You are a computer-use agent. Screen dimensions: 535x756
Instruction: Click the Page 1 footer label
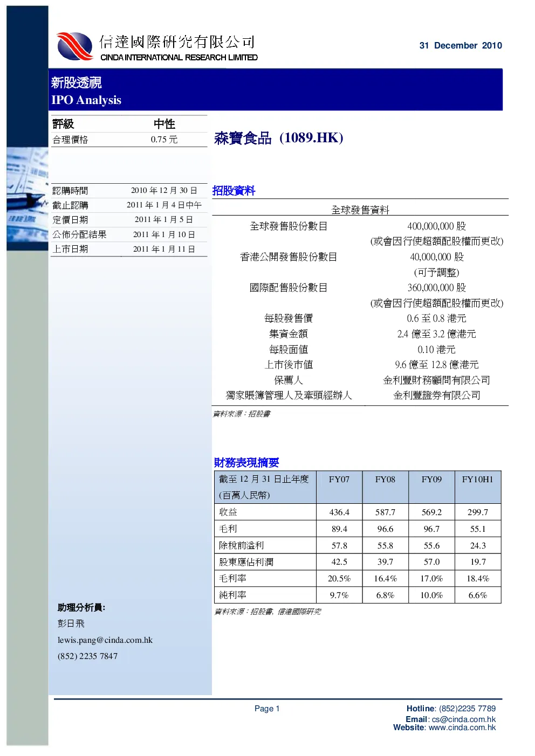tap(267, 709)
